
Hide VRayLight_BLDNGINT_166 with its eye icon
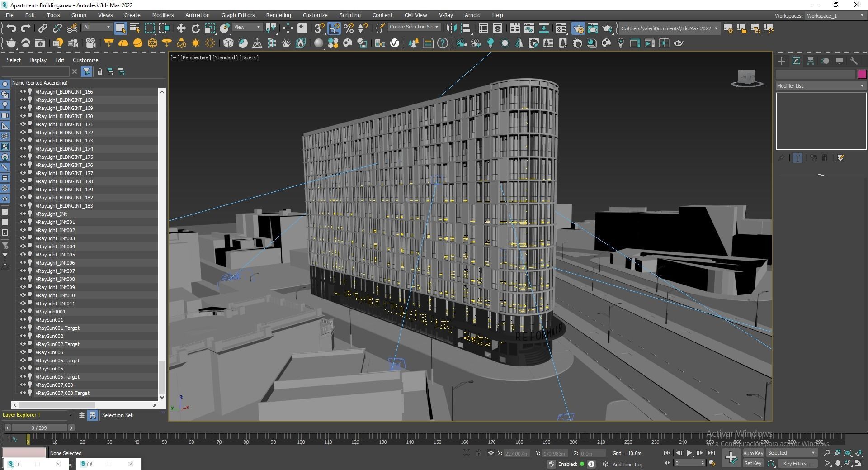23,91
